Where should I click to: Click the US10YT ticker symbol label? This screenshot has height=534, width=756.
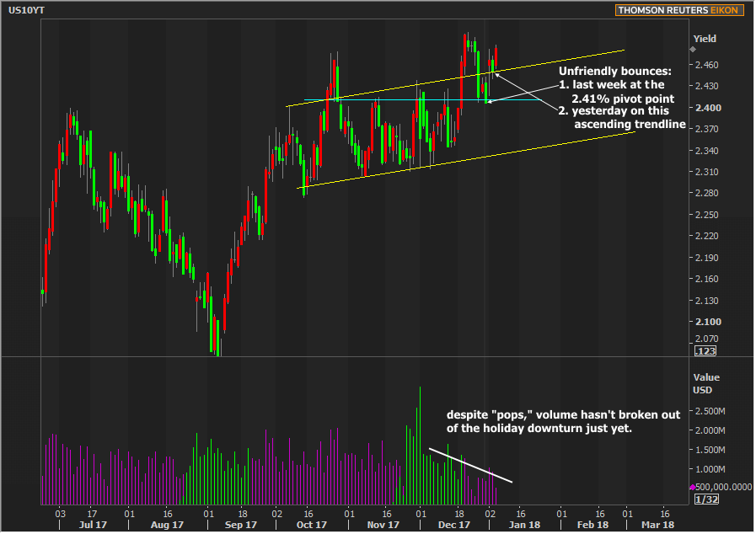pyautogui.click(x=26, y=10)
